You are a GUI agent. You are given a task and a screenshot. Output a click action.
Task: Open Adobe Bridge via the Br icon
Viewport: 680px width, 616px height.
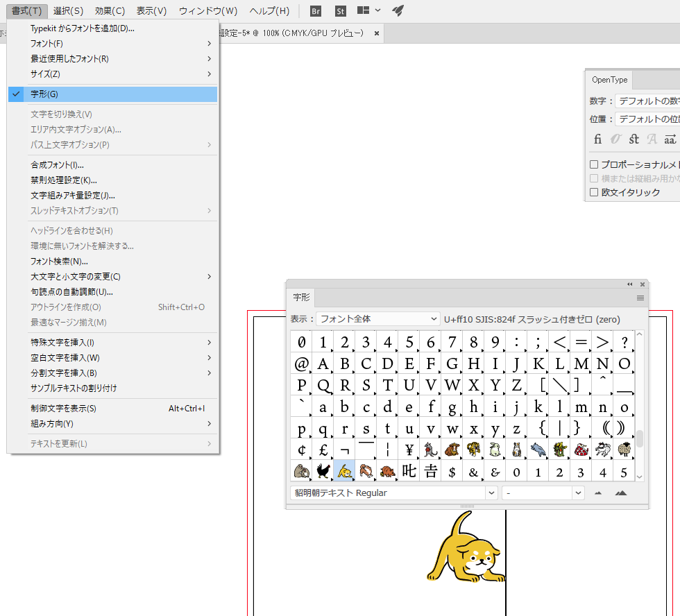tap(316, 11)
